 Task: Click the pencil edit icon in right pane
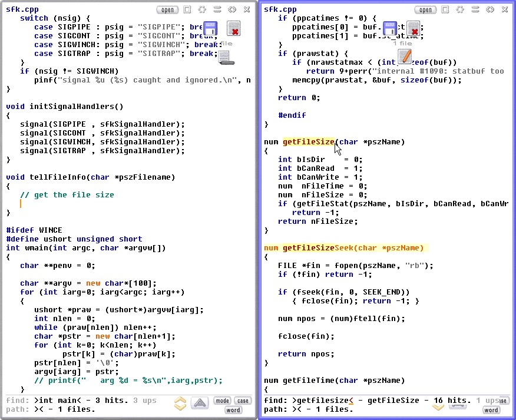[404, 57]
